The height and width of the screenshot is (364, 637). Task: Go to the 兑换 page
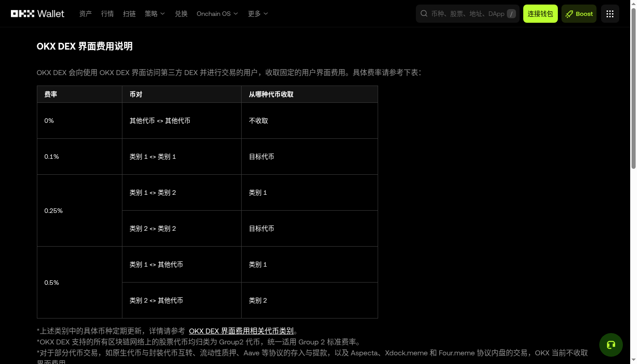181,14
